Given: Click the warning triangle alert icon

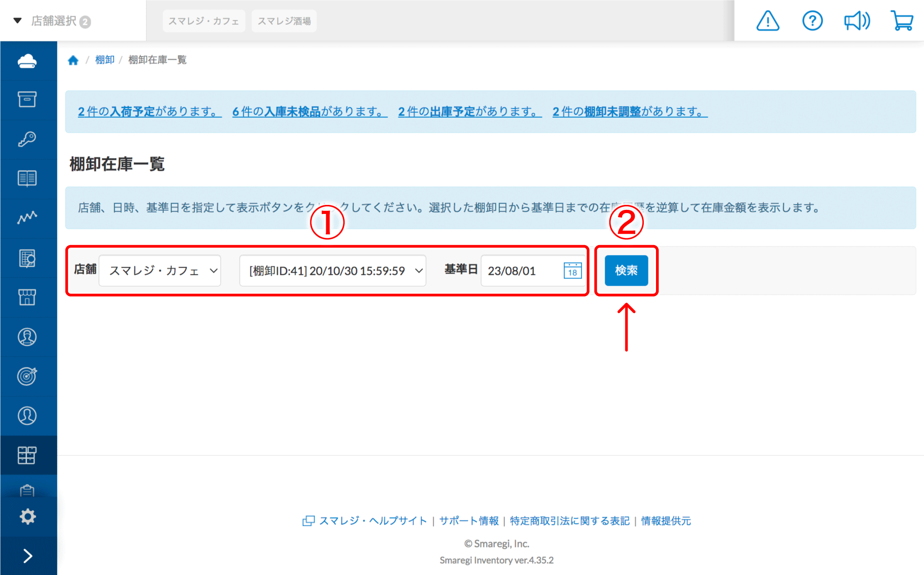Looking at the screenshot, I should [x=767, y=21].
